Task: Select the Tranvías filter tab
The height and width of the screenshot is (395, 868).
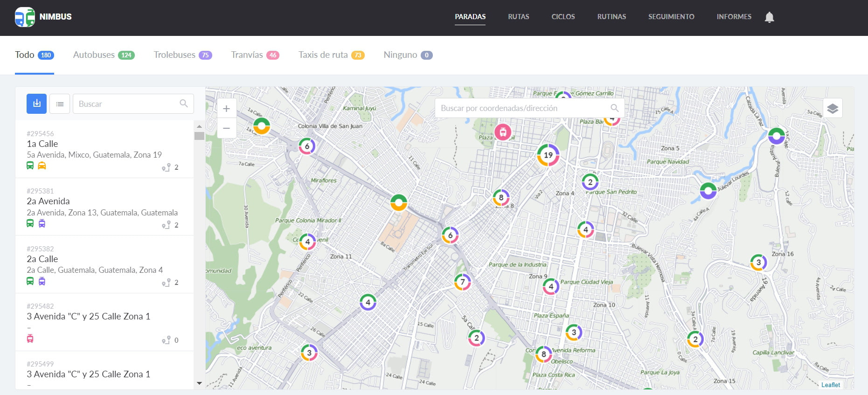Action: click(x=255, y=55)
